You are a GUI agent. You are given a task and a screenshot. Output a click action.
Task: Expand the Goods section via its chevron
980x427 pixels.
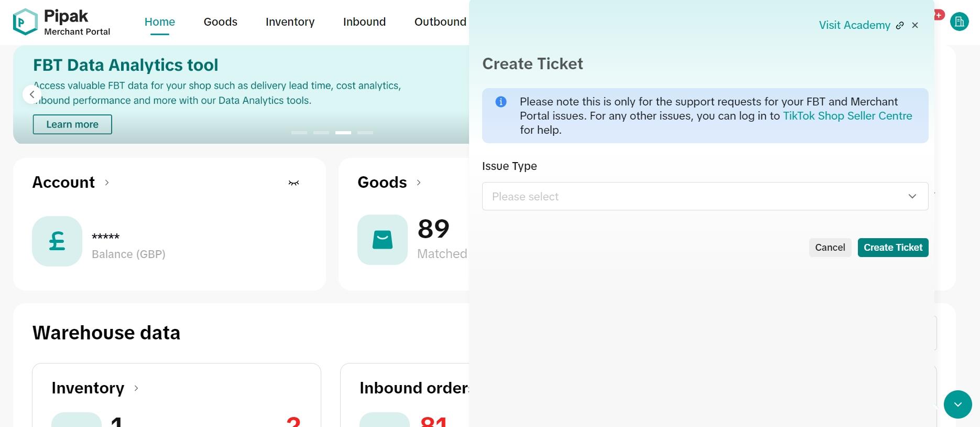click(x=419, y=183)
